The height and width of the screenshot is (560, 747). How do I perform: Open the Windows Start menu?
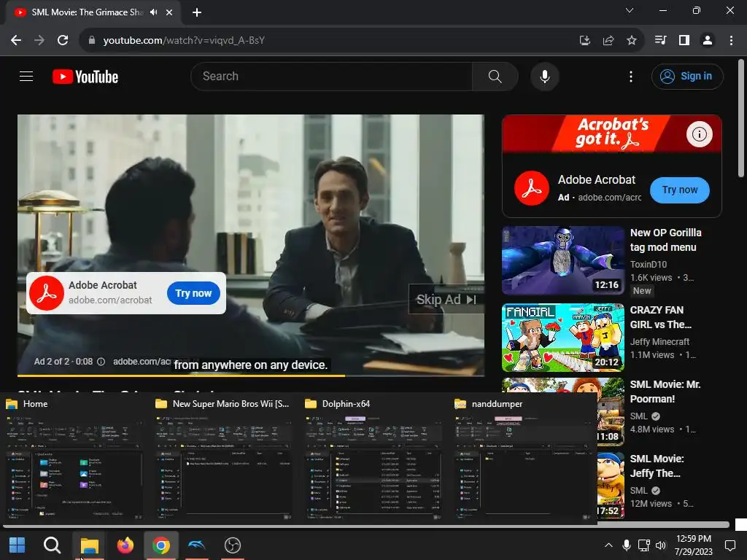coord(18,545)
